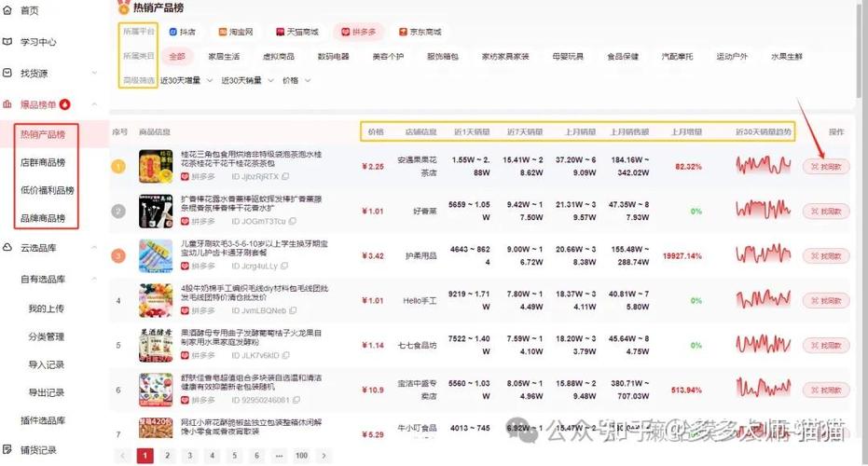The image size is (868, 466).
Task: Switch to 美容个护 category
Action: pos(388,57)
